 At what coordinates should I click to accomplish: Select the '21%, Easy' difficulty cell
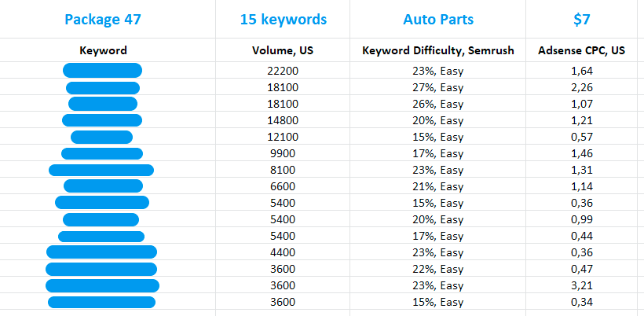(x=438, y=186)
